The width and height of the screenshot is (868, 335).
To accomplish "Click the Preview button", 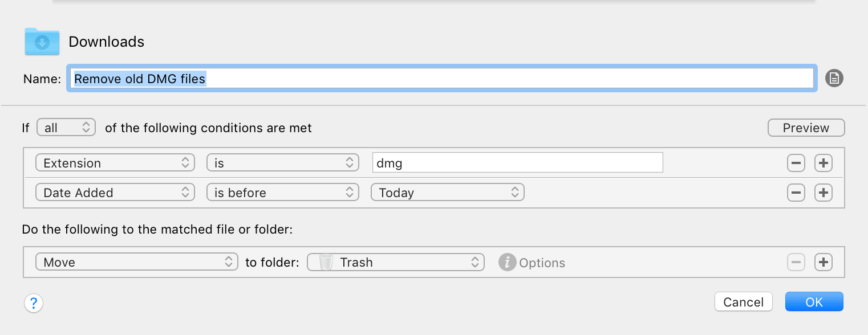I will coord(806,128).
